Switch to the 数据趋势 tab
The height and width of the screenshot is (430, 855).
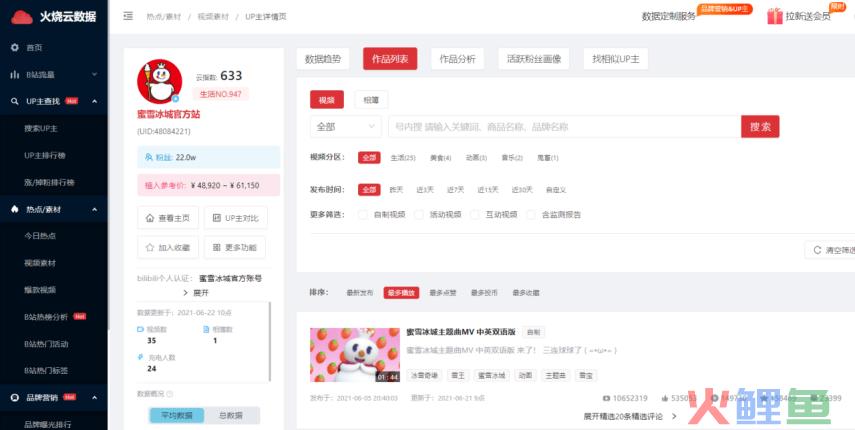[x=323, y=59]
